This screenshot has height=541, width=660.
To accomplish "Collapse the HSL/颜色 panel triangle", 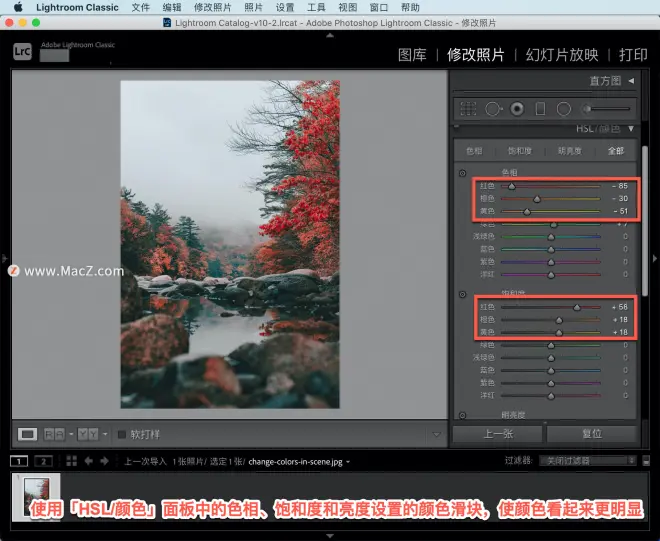I will tap(631, 128).
